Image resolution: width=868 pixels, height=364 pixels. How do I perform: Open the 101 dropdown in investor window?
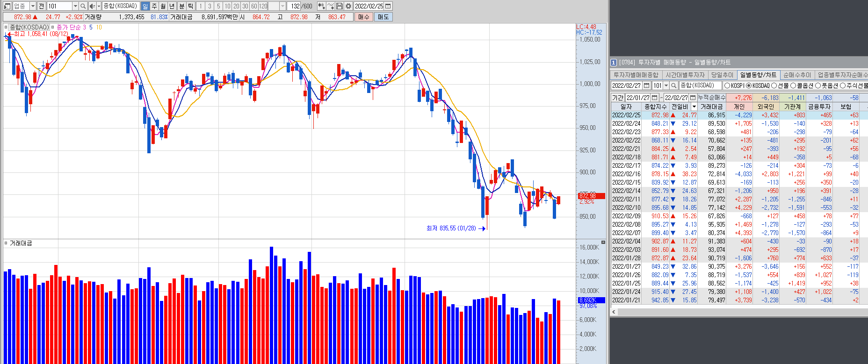point(666,86)
